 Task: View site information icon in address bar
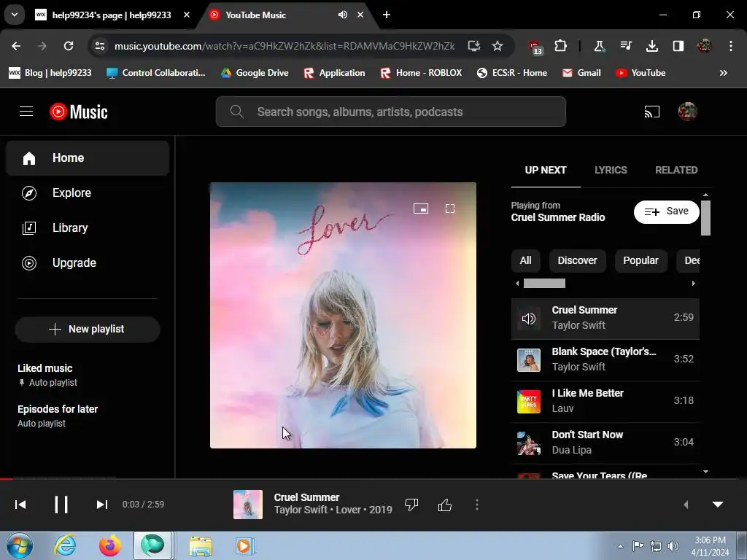coord(100,46)
